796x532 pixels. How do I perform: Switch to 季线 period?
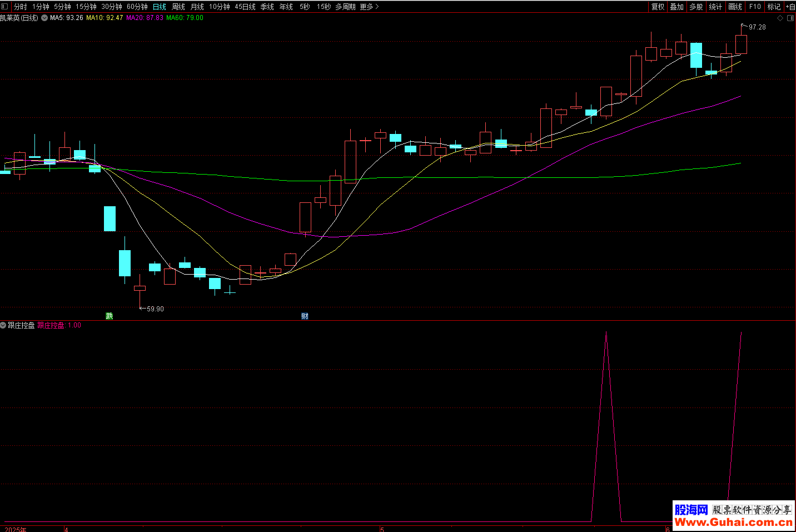pos(267,7)
